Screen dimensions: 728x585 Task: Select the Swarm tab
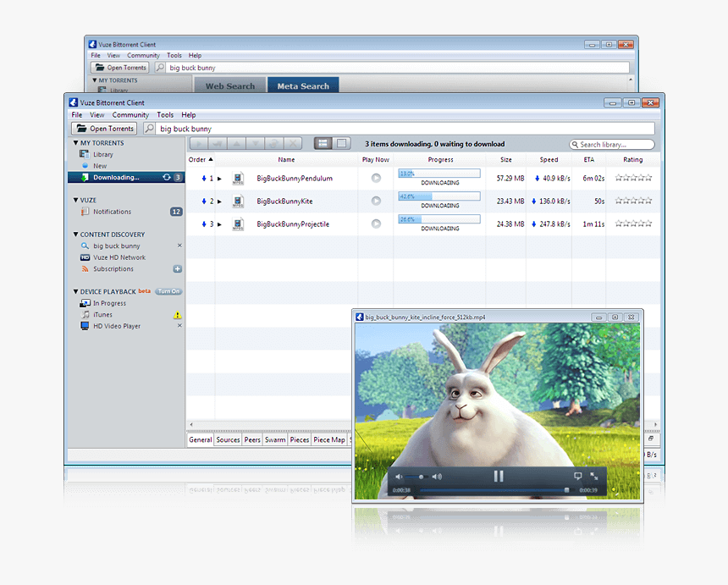click(275, 439)
